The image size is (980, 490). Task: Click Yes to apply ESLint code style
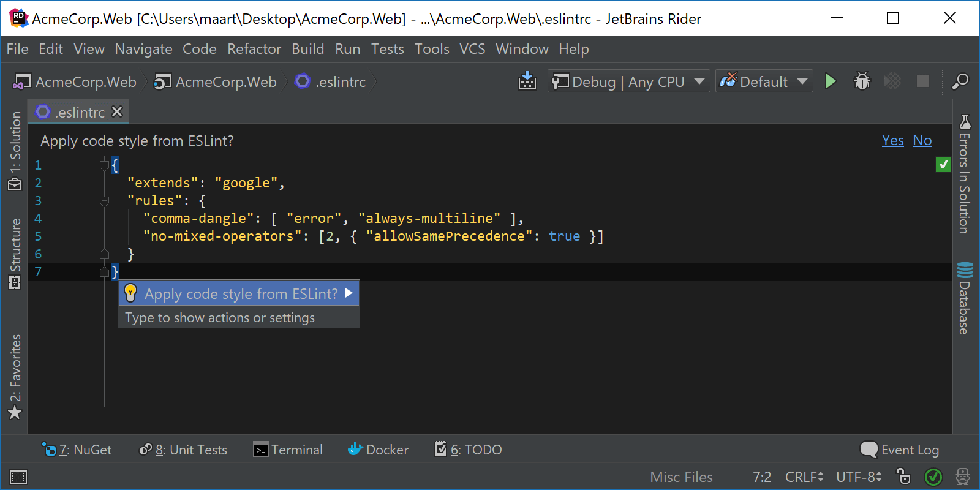click(892, 140)
